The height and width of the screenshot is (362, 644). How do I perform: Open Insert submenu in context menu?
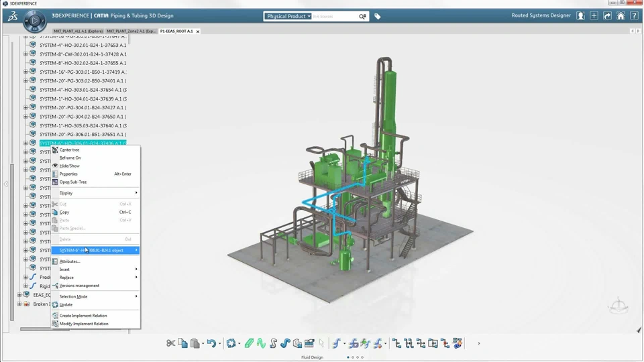point(95,269)
